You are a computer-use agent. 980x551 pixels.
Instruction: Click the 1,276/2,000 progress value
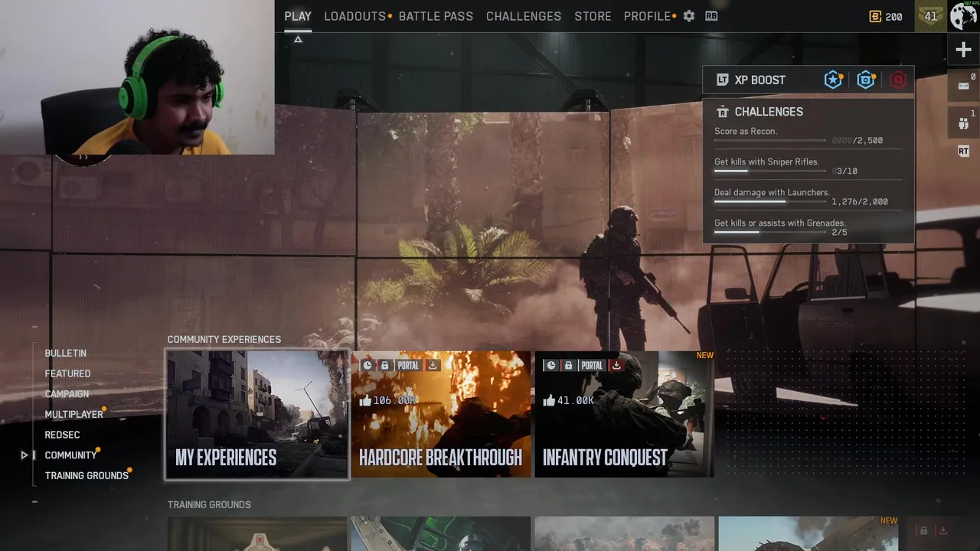[x=860, y=202]
